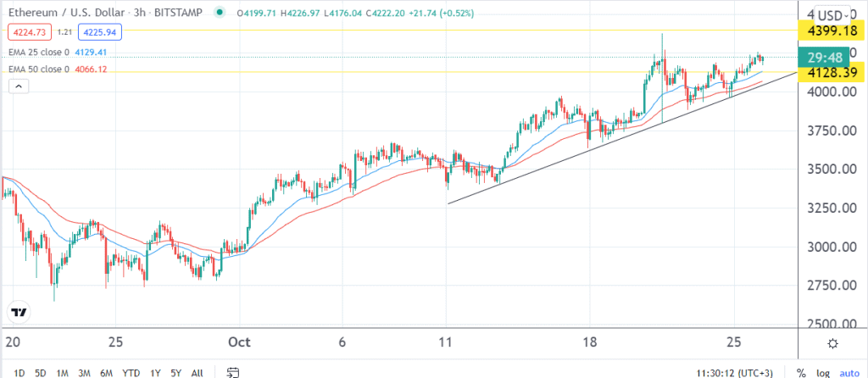
Task: Select the YTD time range
Action: [x=131, y=373]
